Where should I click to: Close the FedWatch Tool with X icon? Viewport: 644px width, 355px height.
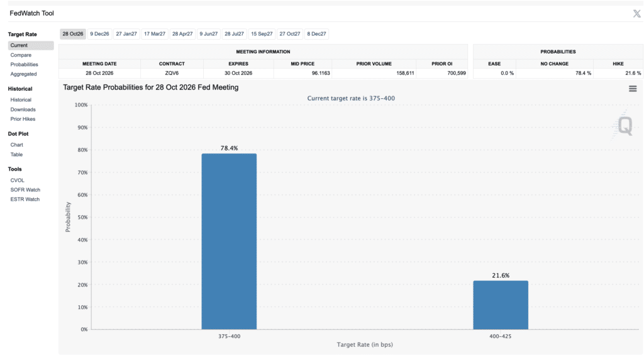coord(636,14)
